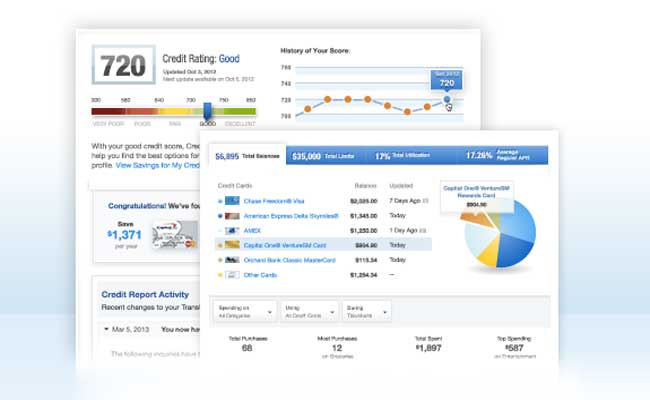This screenshot has width=650, height=400.
Task: Open the American Express Delta Skymiles link
Action: point(291,216)
